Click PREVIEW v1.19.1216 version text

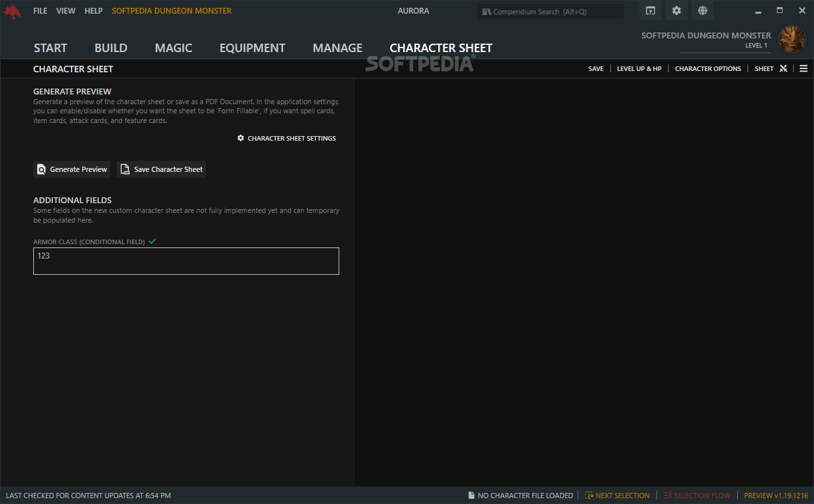776,496
